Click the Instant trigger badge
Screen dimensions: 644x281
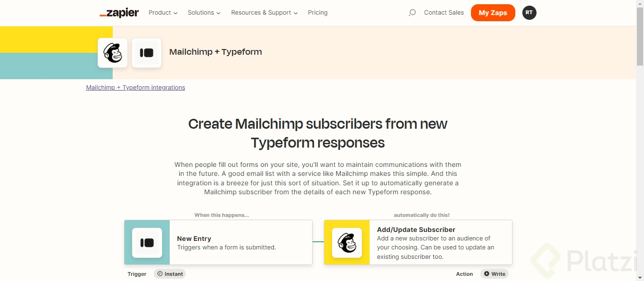pyautogui.click(x=170, y=274)
